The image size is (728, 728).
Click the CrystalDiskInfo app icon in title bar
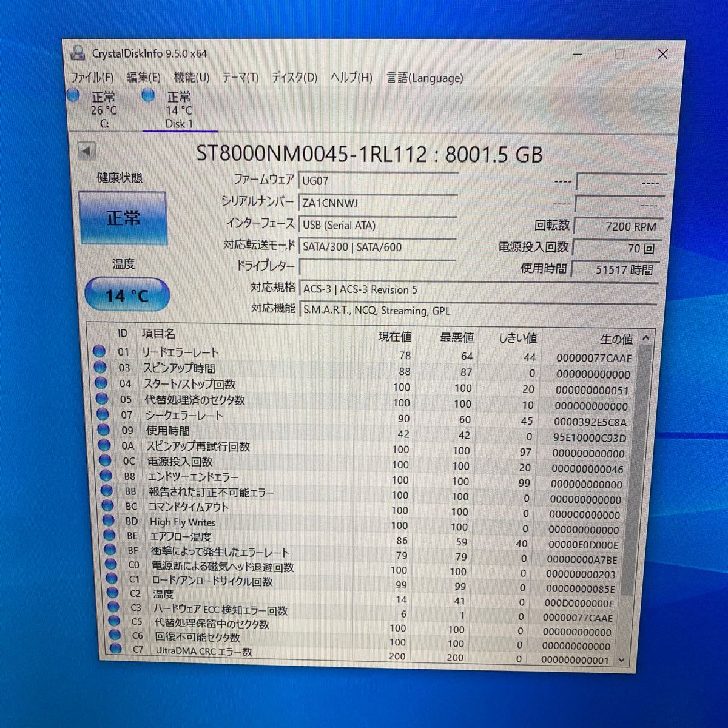click(78, 53)
